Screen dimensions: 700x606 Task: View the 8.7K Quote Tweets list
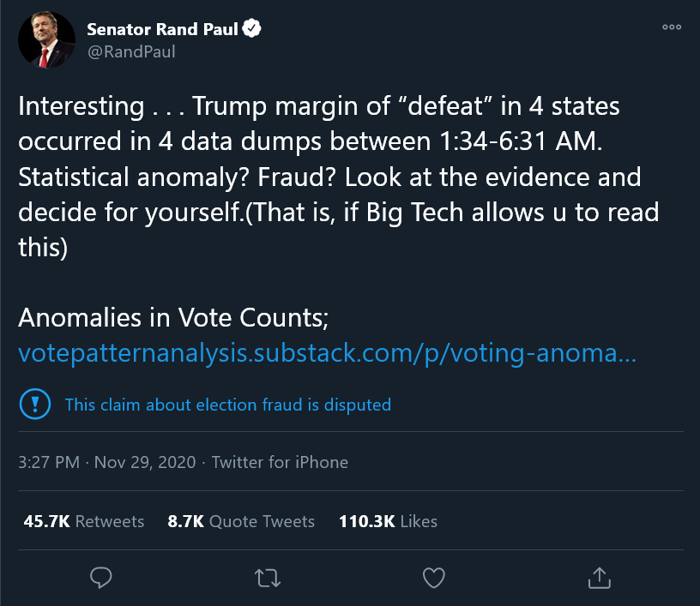[x=241, y=521]
